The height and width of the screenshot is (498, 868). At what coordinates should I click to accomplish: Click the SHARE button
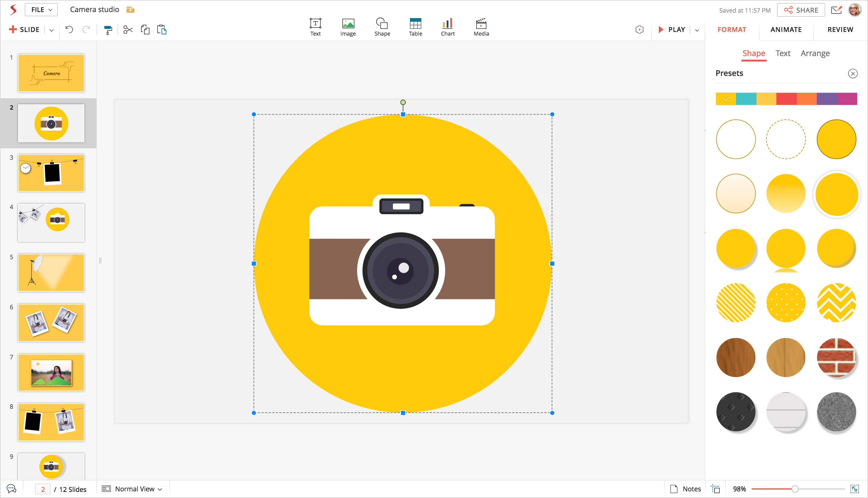click(801, 10)
